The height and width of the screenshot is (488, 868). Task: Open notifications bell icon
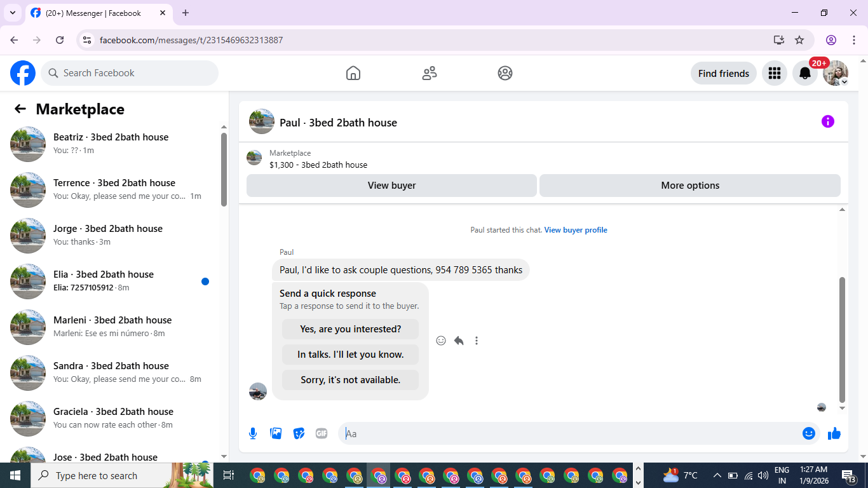(805, 73)
